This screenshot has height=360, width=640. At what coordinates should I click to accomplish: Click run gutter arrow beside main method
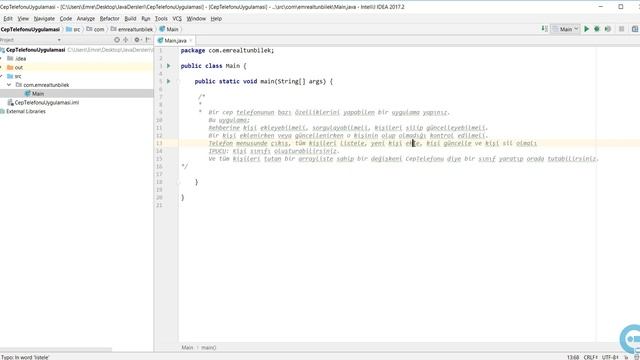click(x=169, y=81)
